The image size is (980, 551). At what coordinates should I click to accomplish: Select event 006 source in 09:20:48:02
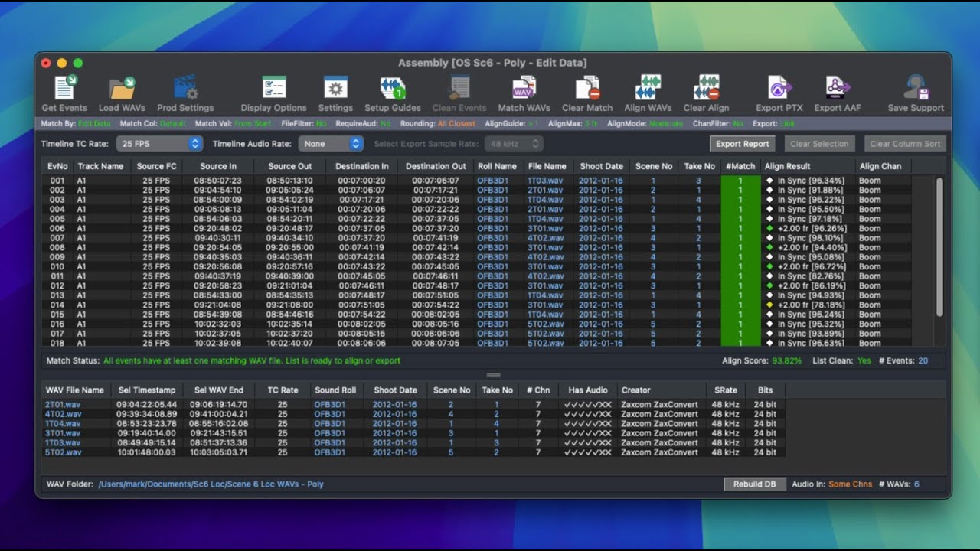(x=218, y=228)
